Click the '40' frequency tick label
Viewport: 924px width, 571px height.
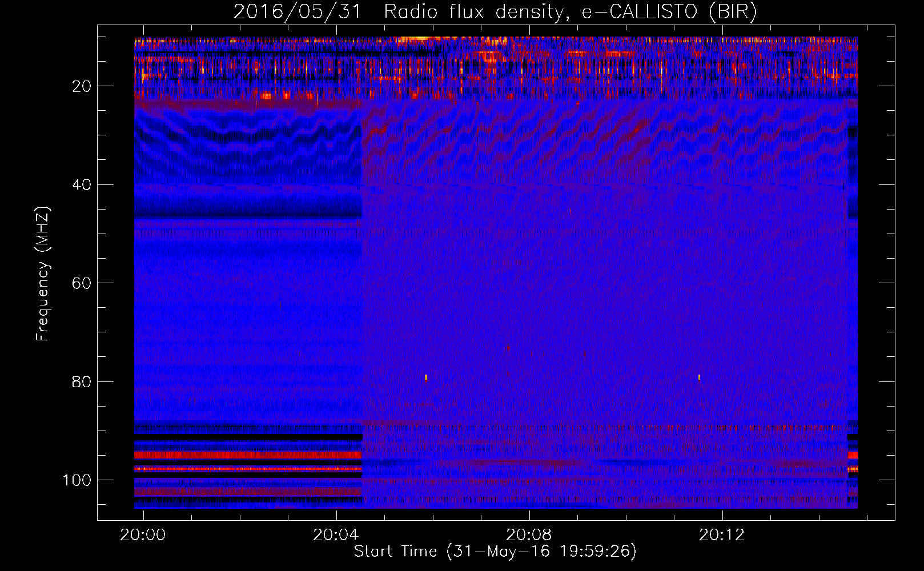coord(82,184)
